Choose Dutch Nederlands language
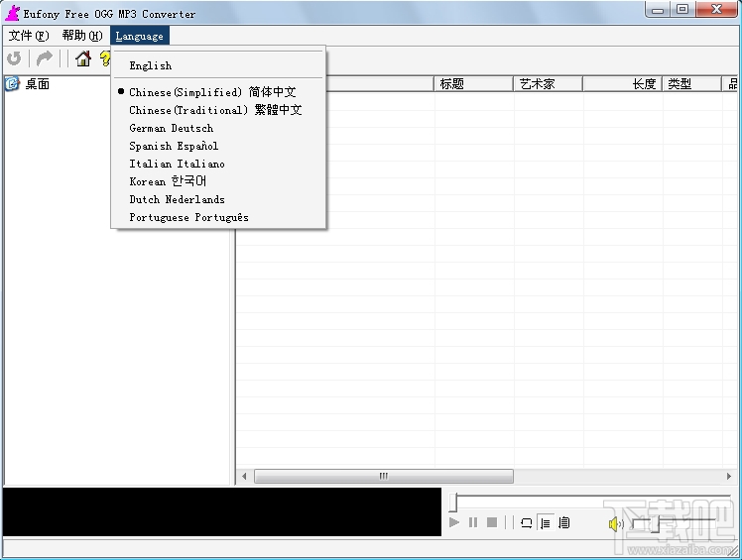 pos(218,199)
